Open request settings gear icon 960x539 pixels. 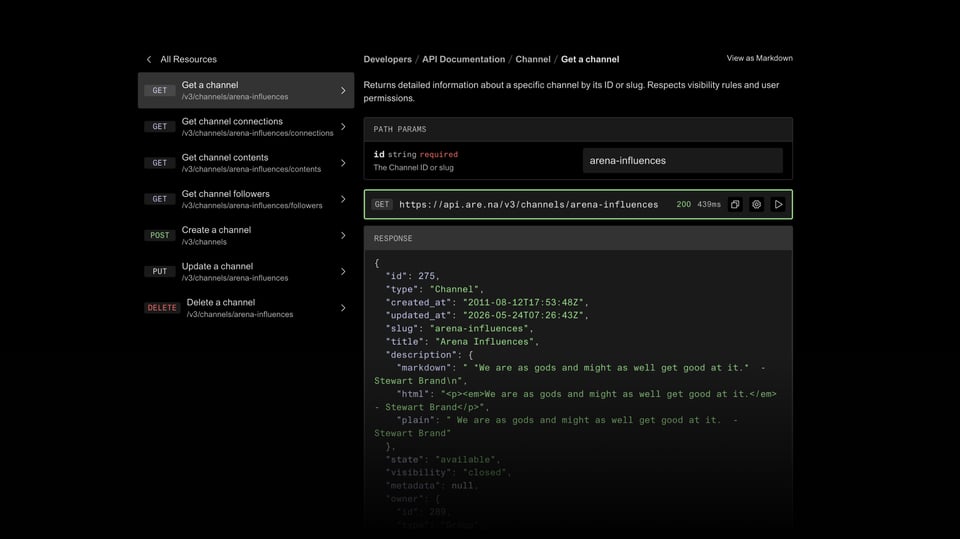757,205
